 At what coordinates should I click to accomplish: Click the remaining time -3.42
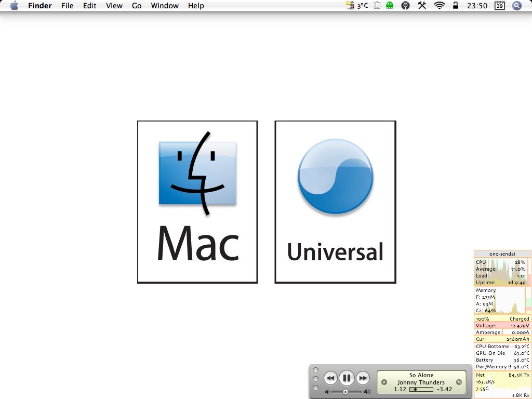coord(444,390)
